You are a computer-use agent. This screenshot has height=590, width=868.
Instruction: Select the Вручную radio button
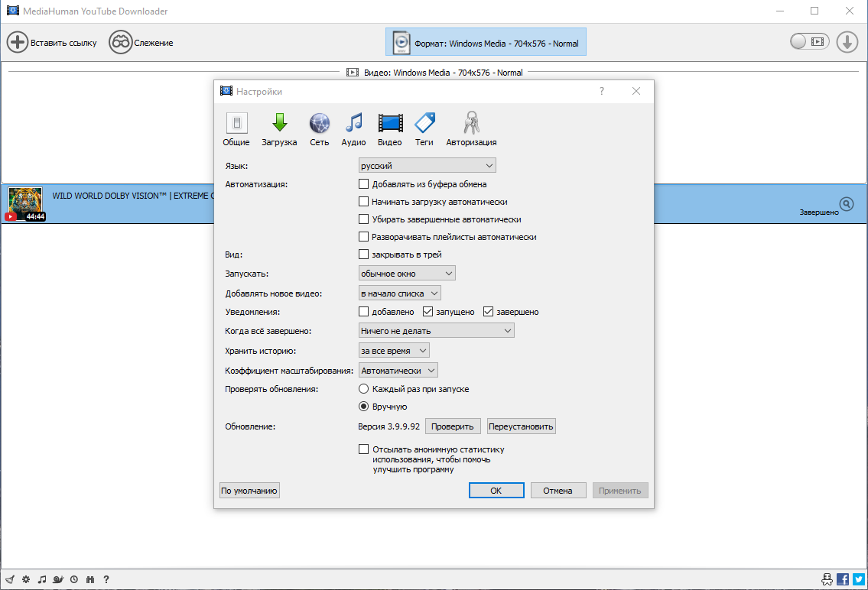coord(364,407)
